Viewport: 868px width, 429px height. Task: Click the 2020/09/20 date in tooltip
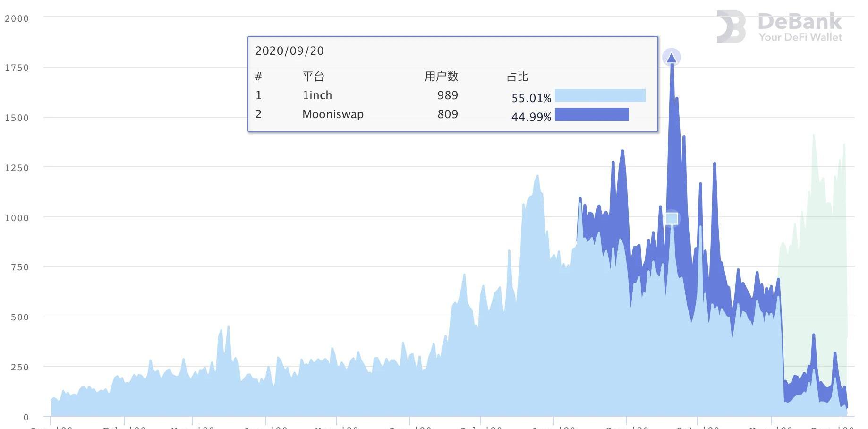289,51
